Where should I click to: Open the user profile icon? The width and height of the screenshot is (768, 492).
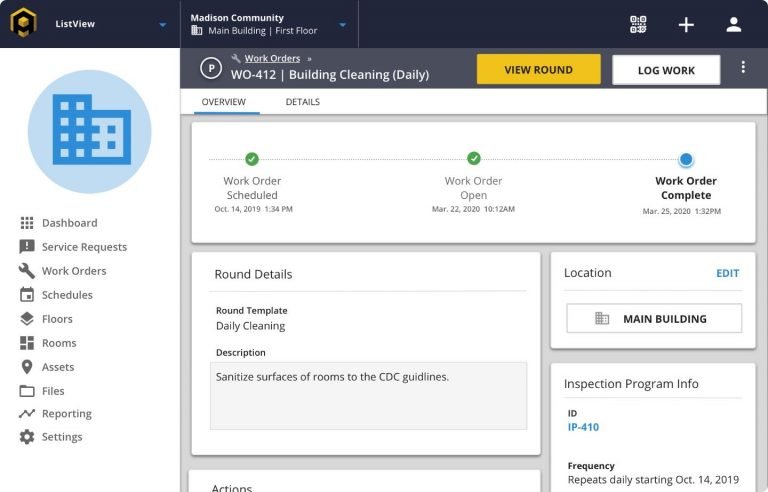coord(734,25)
